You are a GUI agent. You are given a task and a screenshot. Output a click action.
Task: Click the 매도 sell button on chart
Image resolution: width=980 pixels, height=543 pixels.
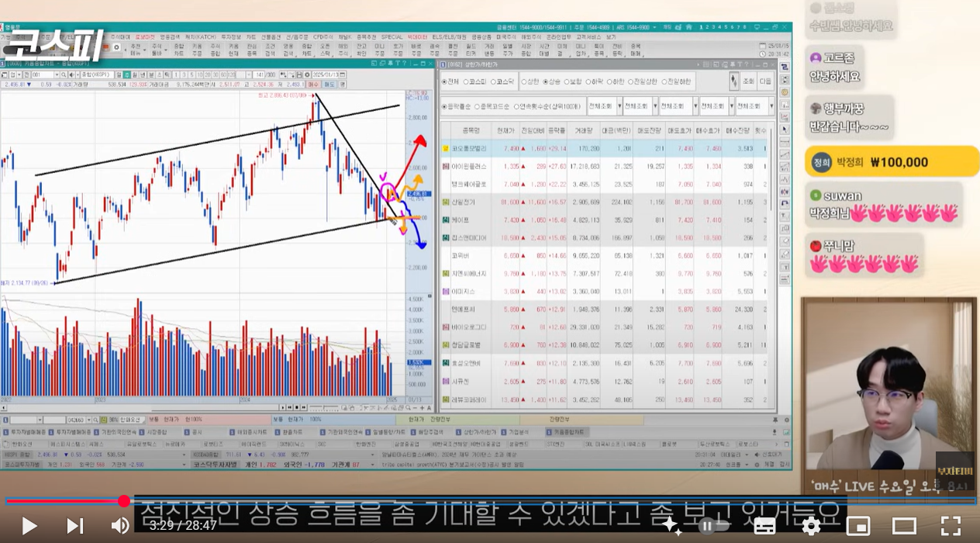pos(330,84)
